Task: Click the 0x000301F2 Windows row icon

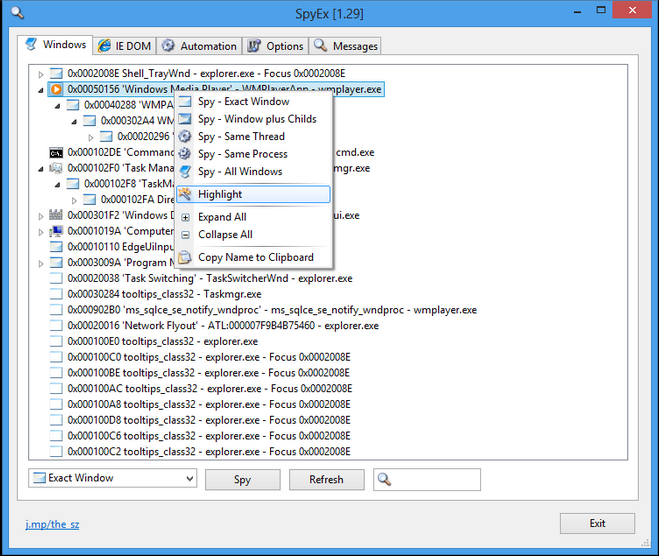Action: 56,215
